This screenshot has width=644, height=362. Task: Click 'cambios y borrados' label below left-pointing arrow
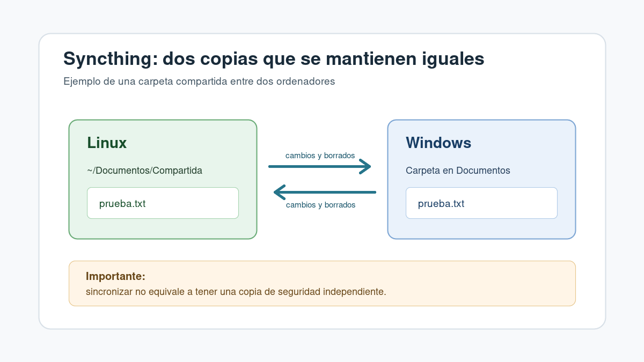pos(320,205)
